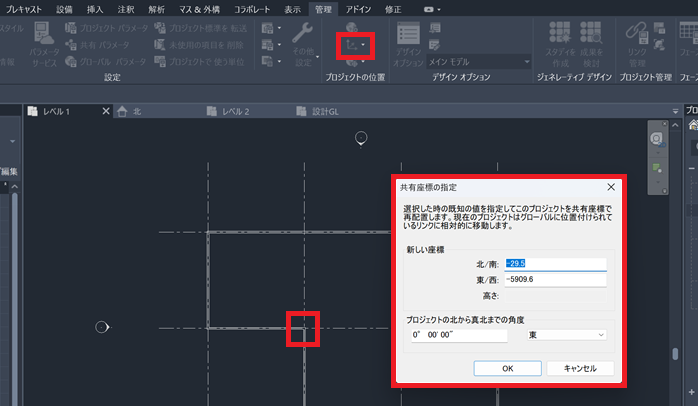
Task: Open 解析 ribbon tab
Action: pyautogui.click(x=156, y=9)
